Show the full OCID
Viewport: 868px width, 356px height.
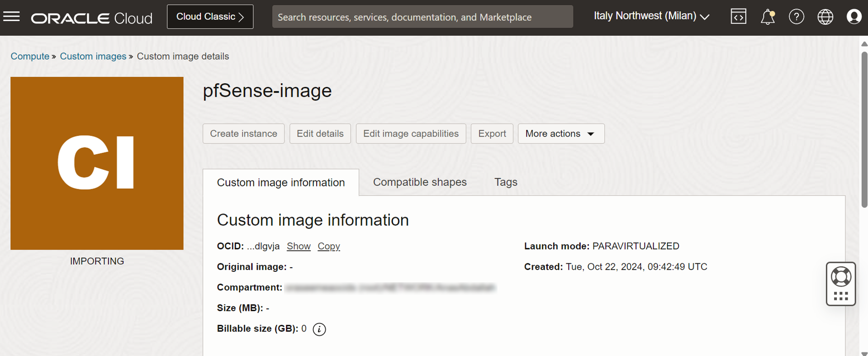pyautogui.click(x=299, y=246)
